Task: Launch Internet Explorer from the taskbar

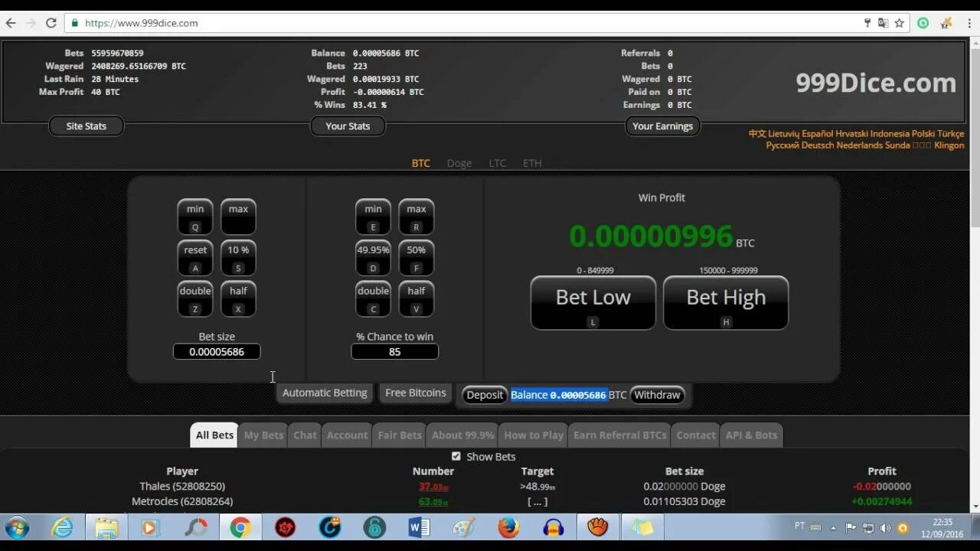Action: 62,527
